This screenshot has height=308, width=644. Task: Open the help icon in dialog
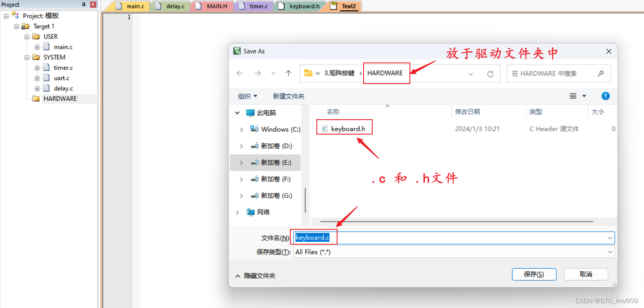606,96
